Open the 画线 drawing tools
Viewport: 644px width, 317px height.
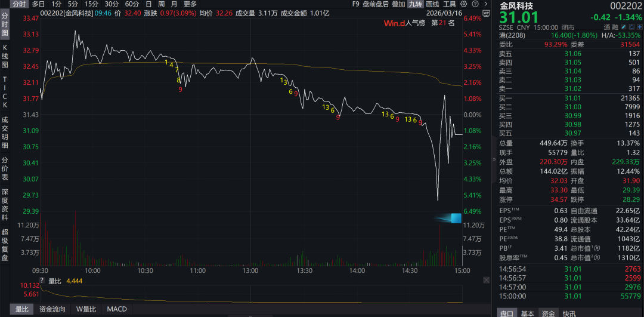(432, 4)
